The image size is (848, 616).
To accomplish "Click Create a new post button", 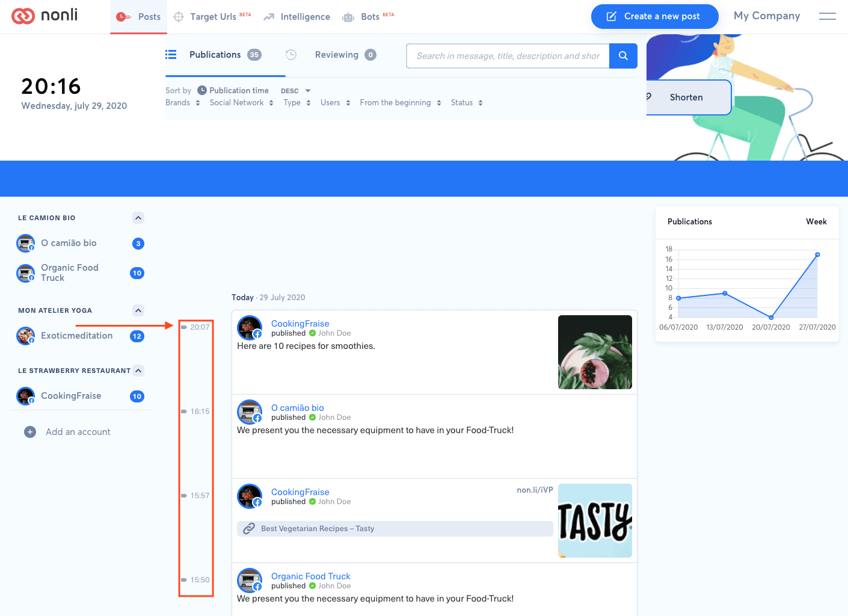I will (654, 16).
